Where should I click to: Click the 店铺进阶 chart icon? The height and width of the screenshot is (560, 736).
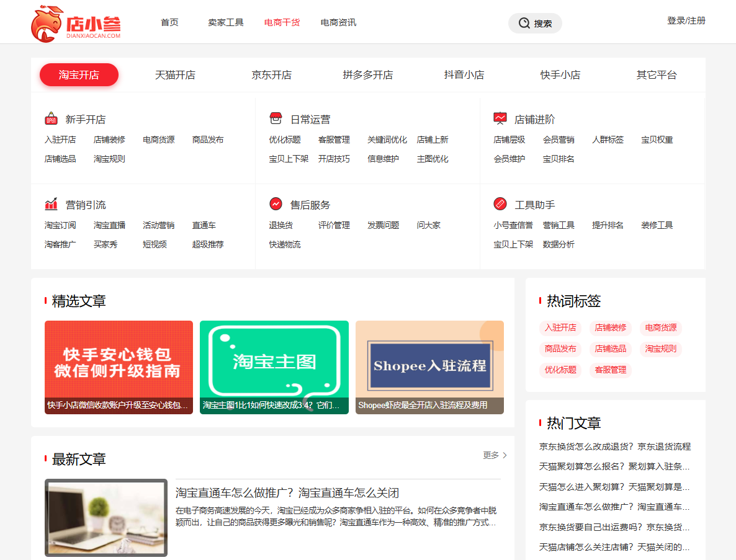[500, 118]
